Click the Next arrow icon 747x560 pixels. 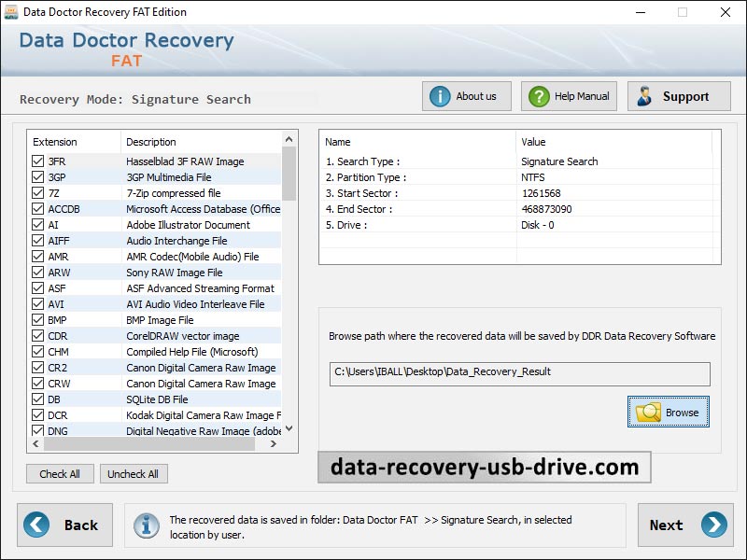click(x=713, y=525)
